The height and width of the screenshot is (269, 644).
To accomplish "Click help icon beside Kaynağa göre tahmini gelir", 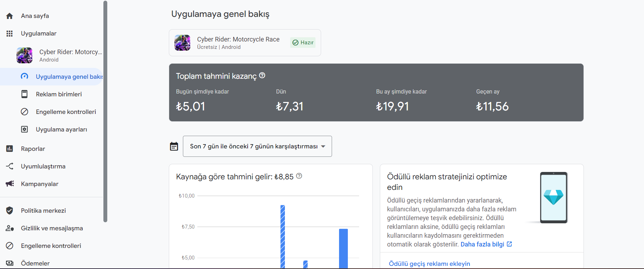I will tap(299, 176).
